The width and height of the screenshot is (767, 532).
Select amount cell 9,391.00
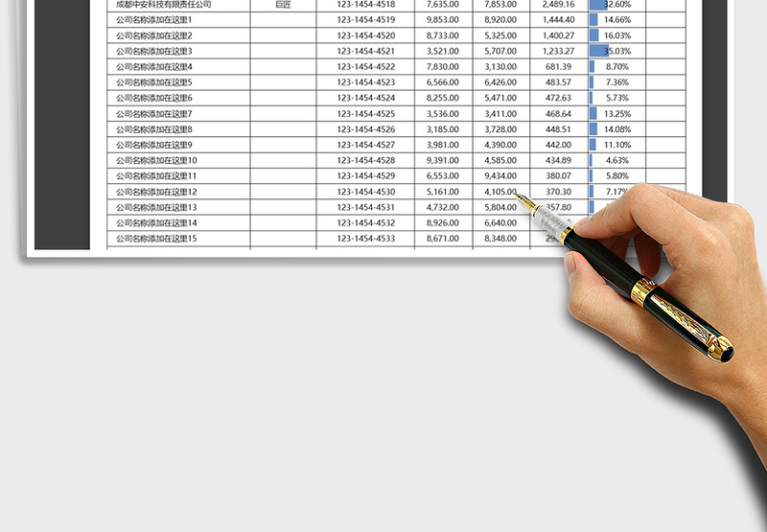443,160
